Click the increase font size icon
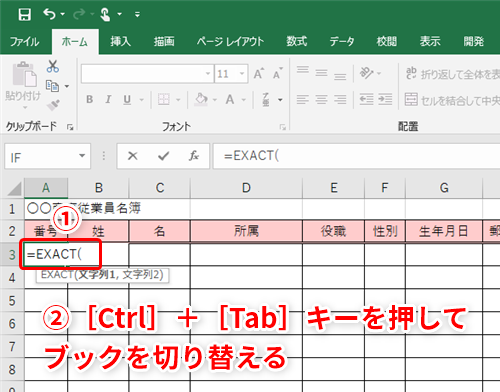 pyautogui.click(x=259, y=73)
